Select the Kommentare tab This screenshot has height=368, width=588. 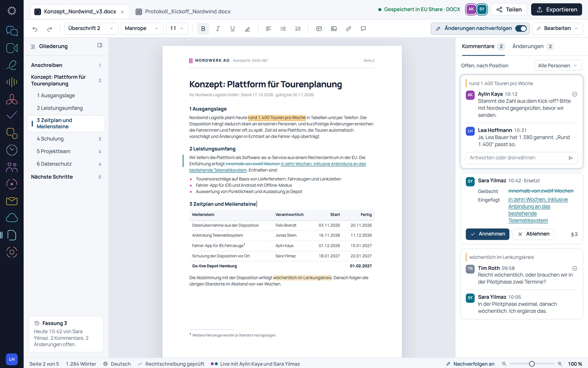pos(483,46)
